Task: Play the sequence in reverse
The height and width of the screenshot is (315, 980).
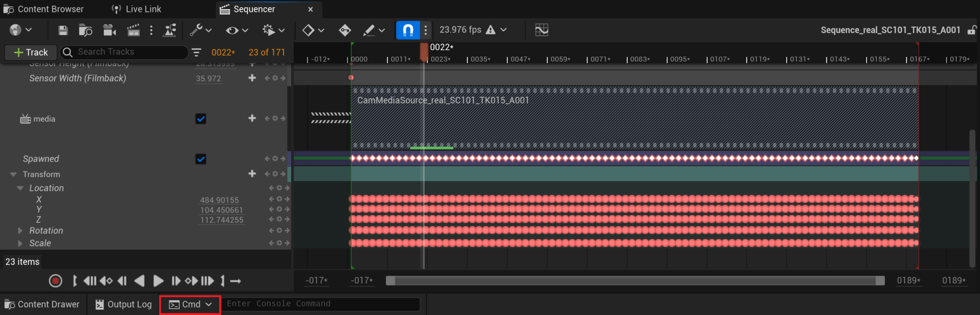Action: pyautogui.click(x=139, y=281)
